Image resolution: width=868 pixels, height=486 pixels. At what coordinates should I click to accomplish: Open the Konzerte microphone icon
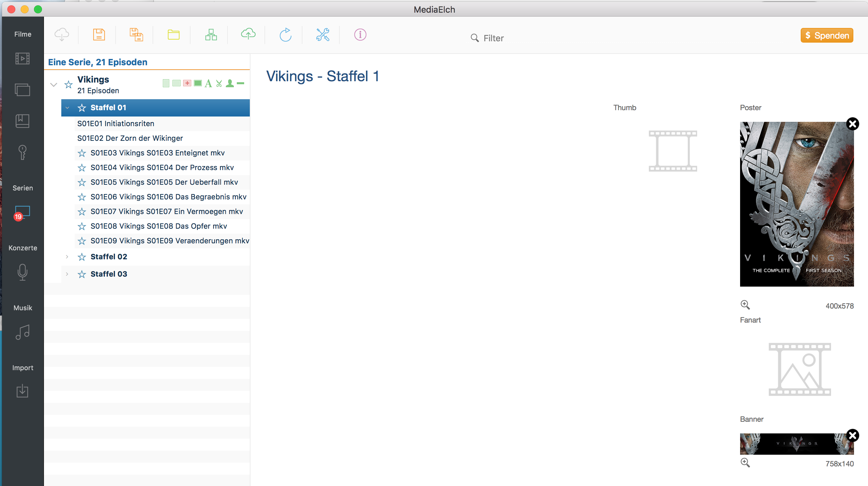point(23,272)
